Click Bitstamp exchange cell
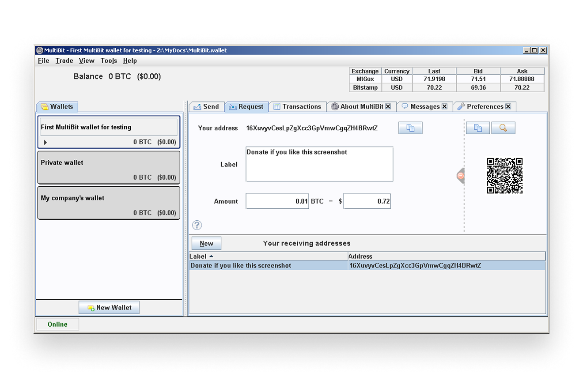Screen dimensions: 583x392 [x=365, y=87]
